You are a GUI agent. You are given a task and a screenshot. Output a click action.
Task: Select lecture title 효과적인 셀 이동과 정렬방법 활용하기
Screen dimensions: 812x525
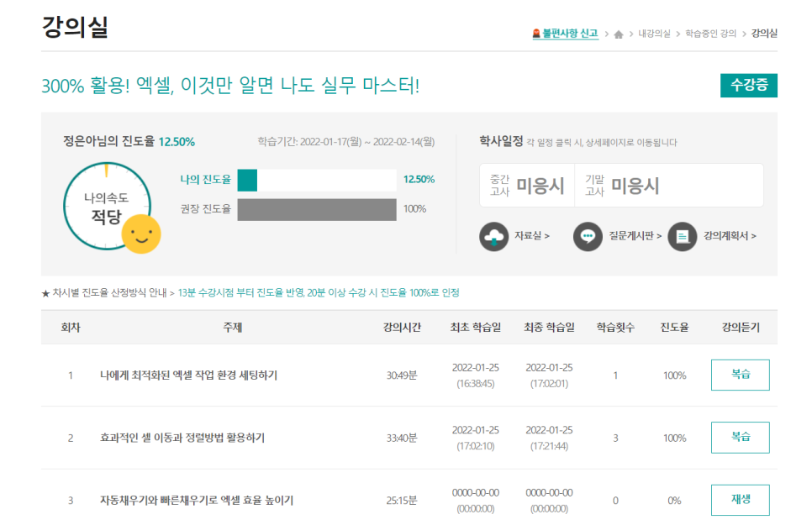coord(182,438)
